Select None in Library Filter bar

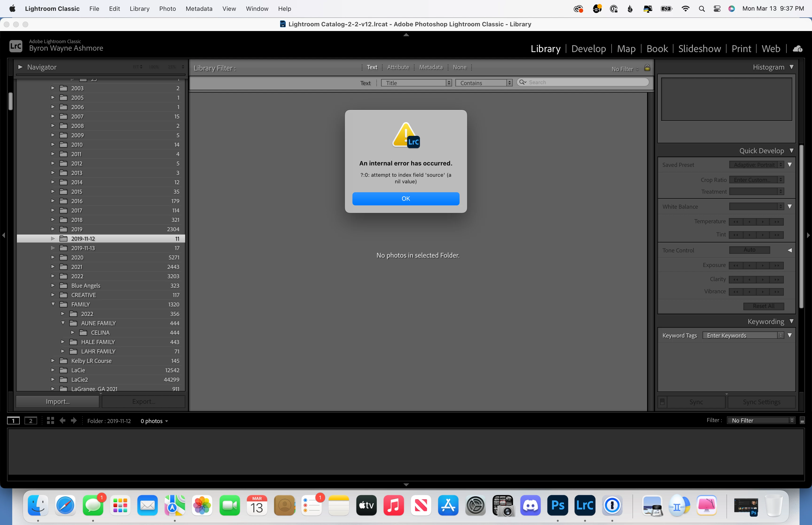(459, 67)
